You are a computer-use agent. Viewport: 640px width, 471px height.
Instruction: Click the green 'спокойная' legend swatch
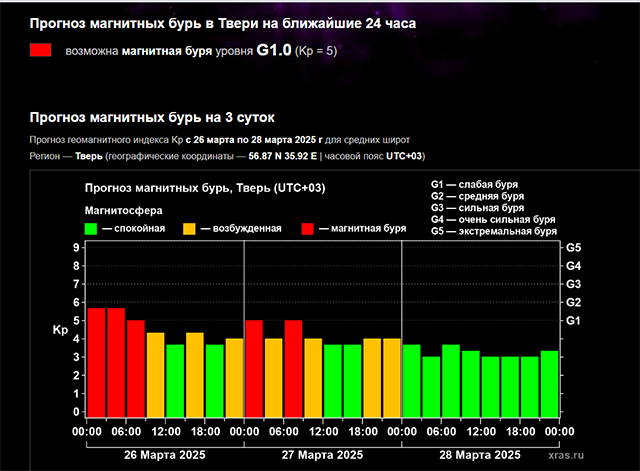coord(91,229)
